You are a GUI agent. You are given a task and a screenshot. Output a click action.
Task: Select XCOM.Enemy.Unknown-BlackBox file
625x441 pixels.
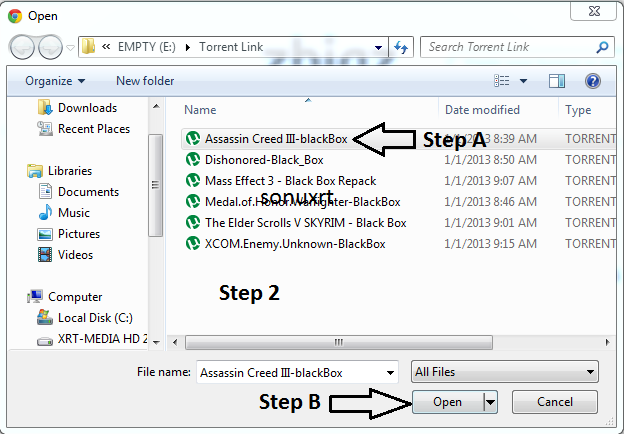(x=295, y=244)
